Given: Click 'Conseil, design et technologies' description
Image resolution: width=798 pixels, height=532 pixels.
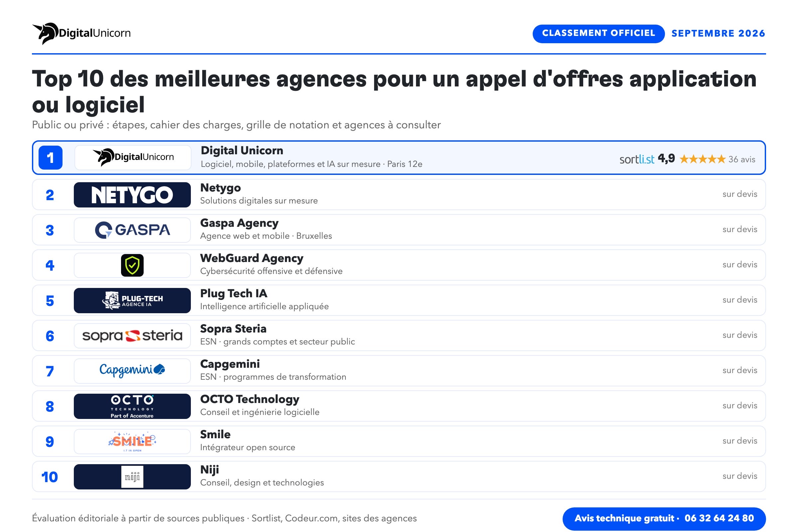Looking at the screenshot, I should click(262, 483).
